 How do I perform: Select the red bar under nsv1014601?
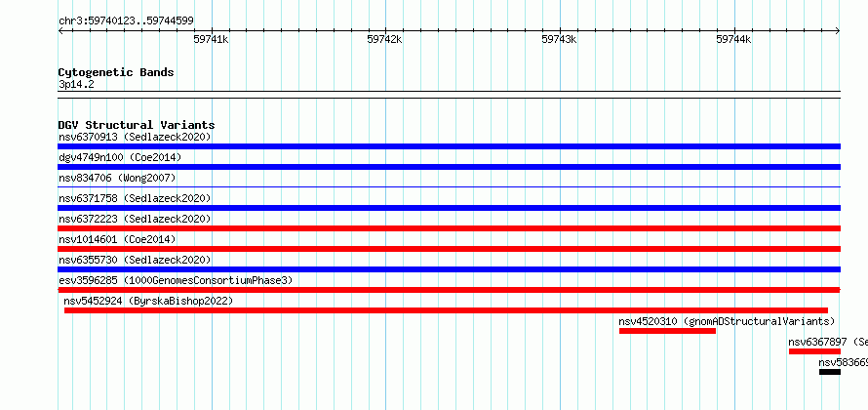pyautogui.click(x=449, y=249)
